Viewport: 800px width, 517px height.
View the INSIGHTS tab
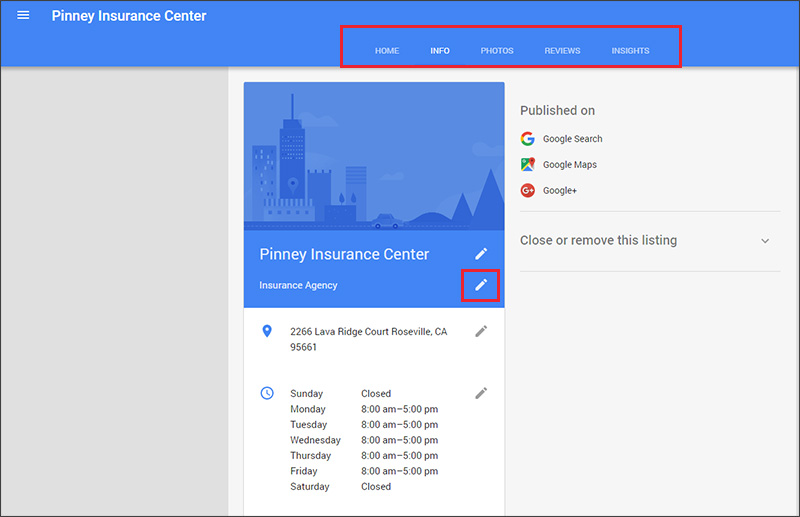point(631,51)
